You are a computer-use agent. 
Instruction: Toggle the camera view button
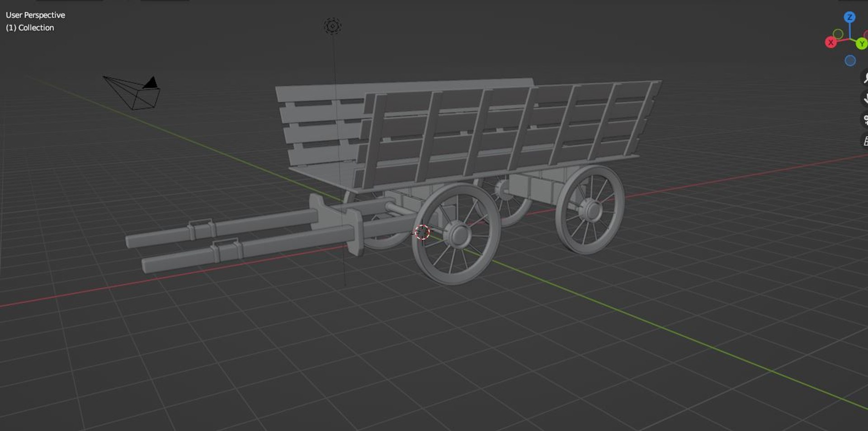(864, 120)
